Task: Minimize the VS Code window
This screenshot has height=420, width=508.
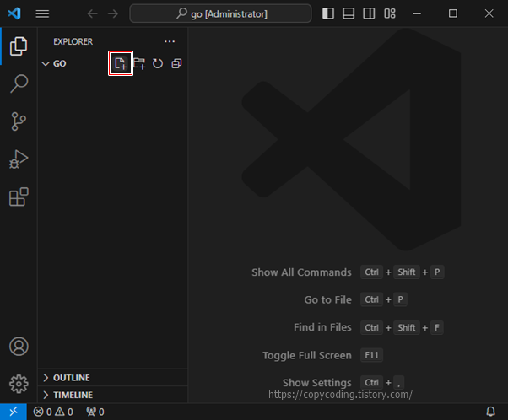Action: click(x=417, y=13)
